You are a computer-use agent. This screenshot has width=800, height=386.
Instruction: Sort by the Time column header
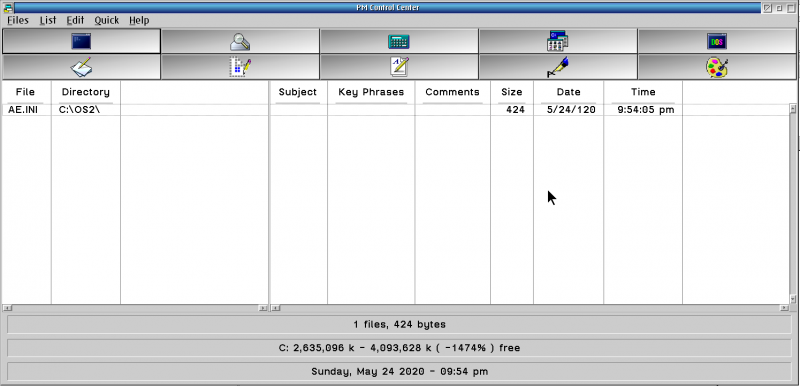click(643, 92)
